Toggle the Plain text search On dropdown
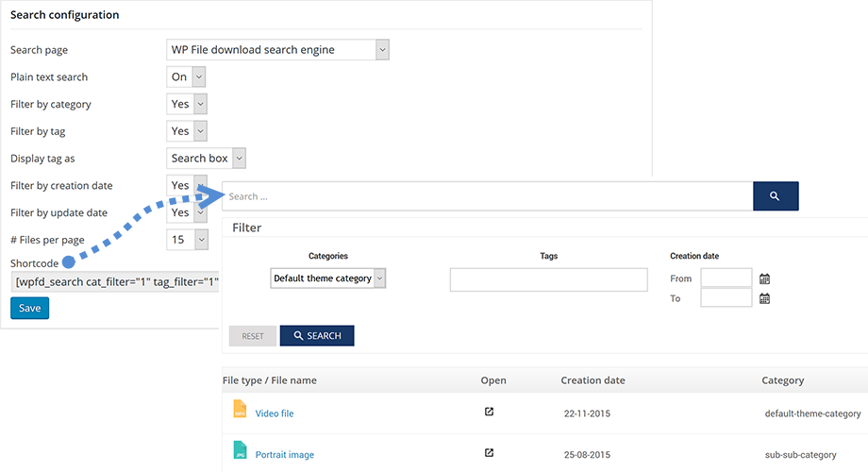 click(x=187, y=77)
